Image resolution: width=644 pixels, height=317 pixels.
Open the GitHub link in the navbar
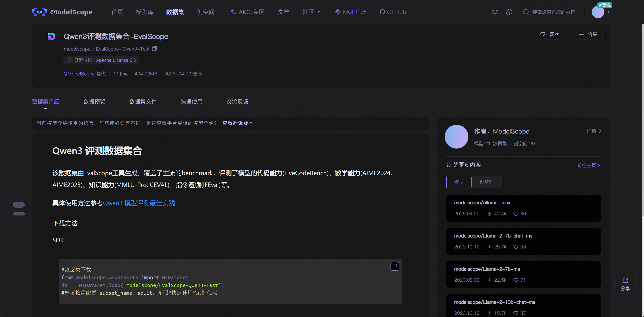click(393, 12)
